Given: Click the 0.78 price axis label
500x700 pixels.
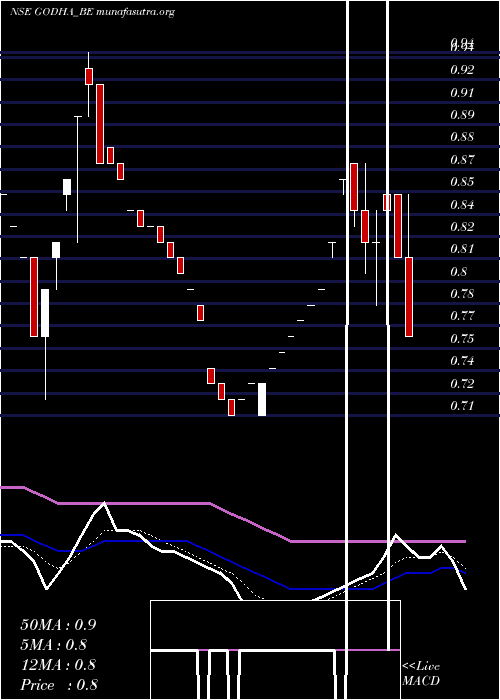Looking at the screenshot, I should point(462,294).
